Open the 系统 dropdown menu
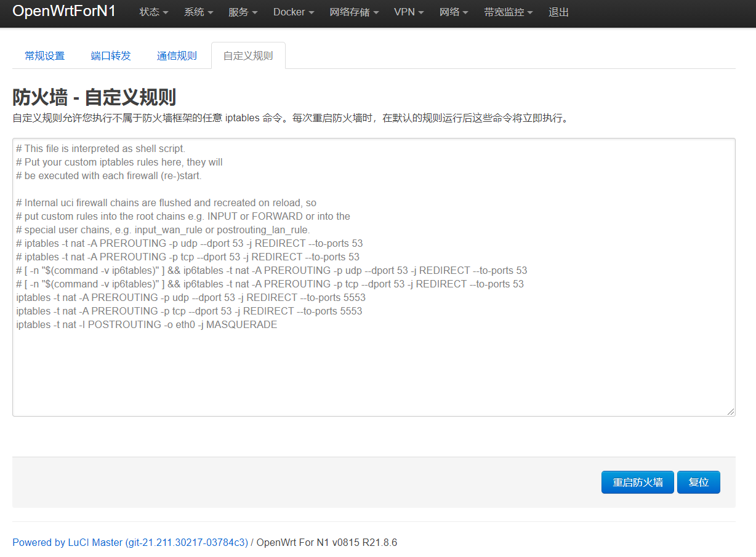 coord(198,12)
